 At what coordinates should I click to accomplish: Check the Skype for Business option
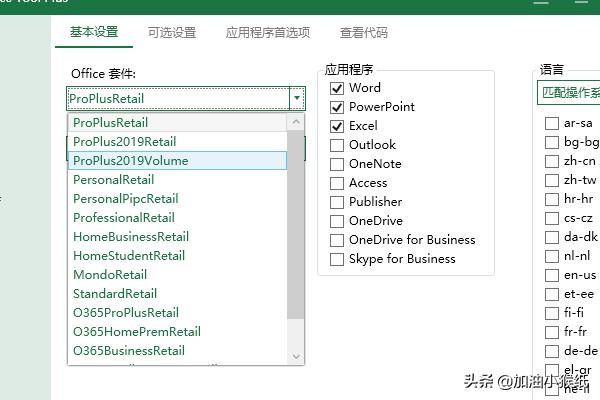pyautogui.click(x=337, y=259)
